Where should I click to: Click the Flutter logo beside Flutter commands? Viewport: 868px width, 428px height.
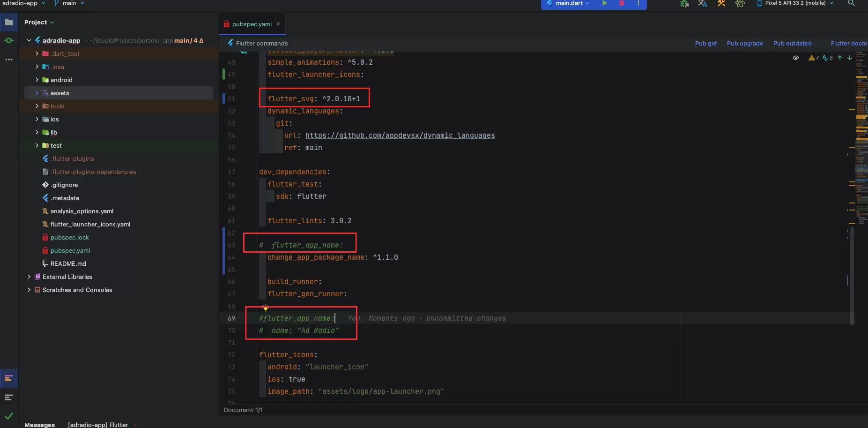tap(230, 43)
